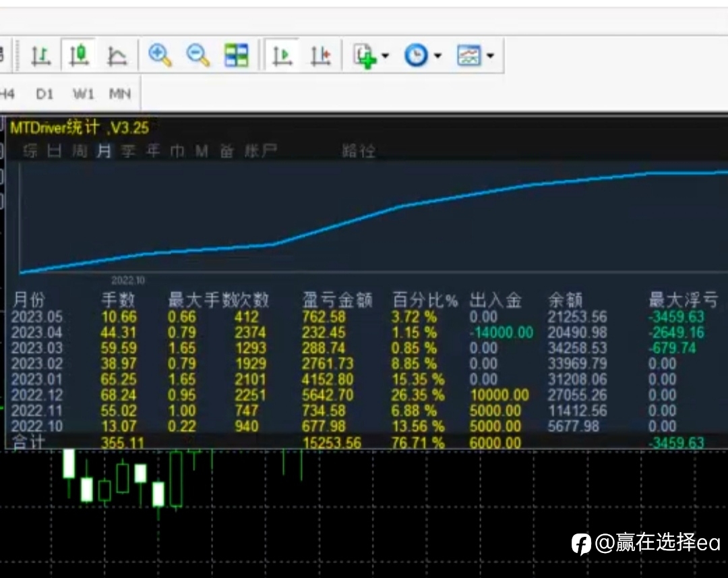Click the total profit 15253.56
Screen dimensions: 728x578
[332, 443]
